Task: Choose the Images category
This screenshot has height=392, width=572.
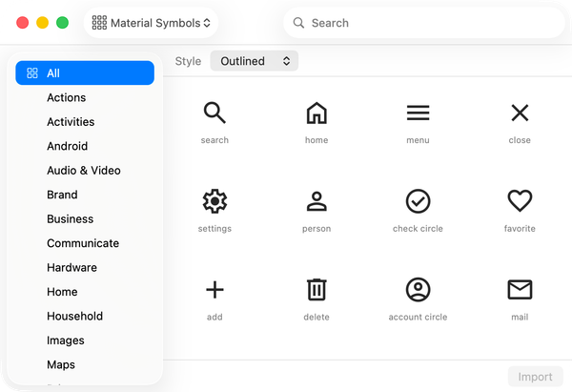Action: [85, 340]
